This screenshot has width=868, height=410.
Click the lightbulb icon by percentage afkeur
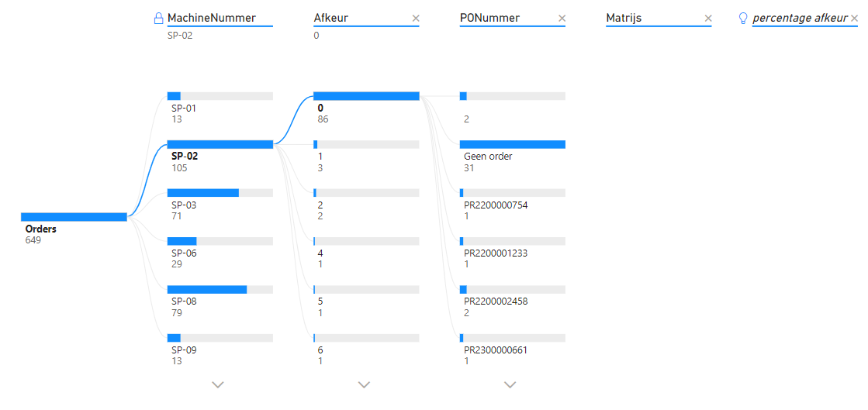click(743, 19)
